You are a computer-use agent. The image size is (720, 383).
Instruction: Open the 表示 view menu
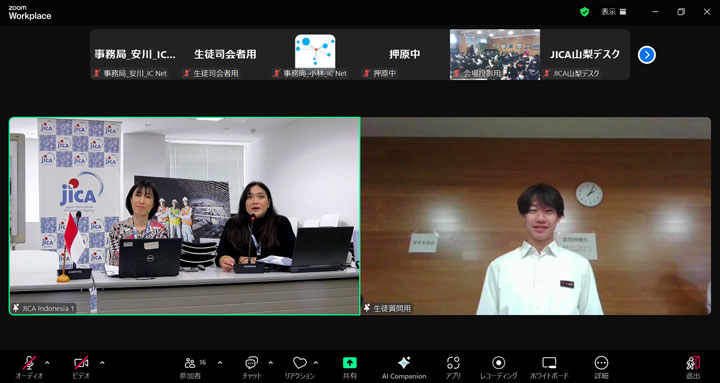[613, 12]
